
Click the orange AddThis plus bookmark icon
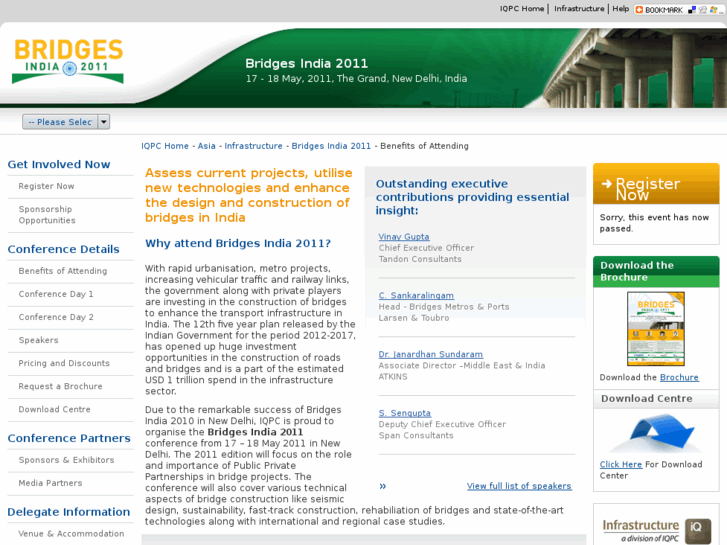pyautogui.click(x=639, y=10)
